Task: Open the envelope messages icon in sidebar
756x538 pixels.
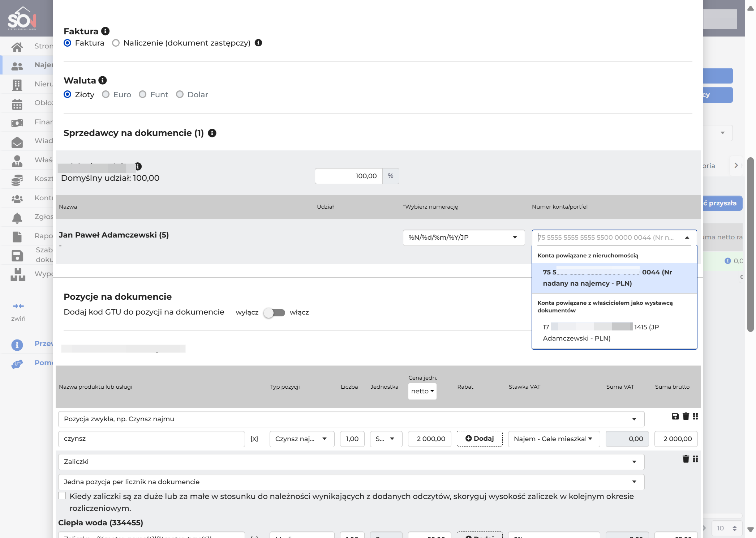Action: (x=17, y=142)
